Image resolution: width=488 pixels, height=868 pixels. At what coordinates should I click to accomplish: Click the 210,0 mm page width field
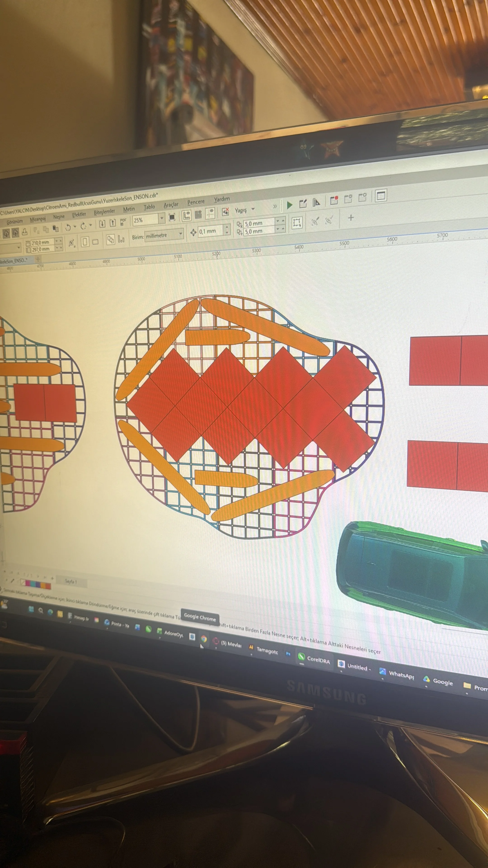(43, 242)
